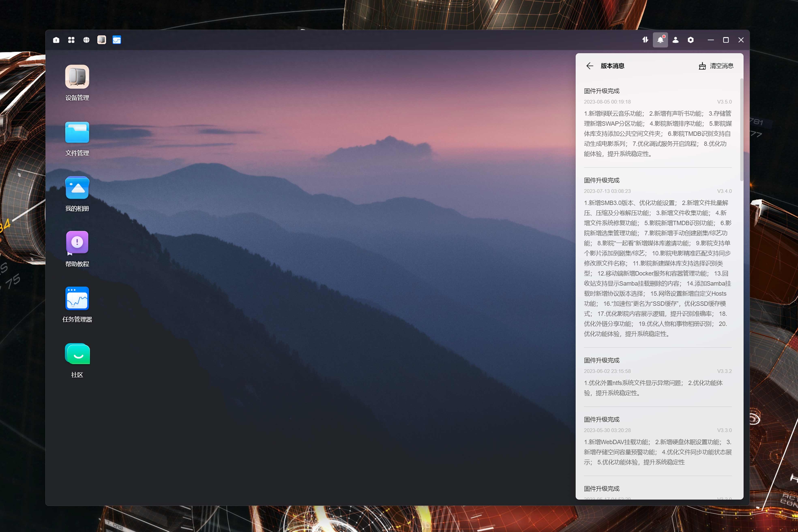Open the transfer tasks arrows icon
The image size is (798, 532).
click(x=645, y=40)
